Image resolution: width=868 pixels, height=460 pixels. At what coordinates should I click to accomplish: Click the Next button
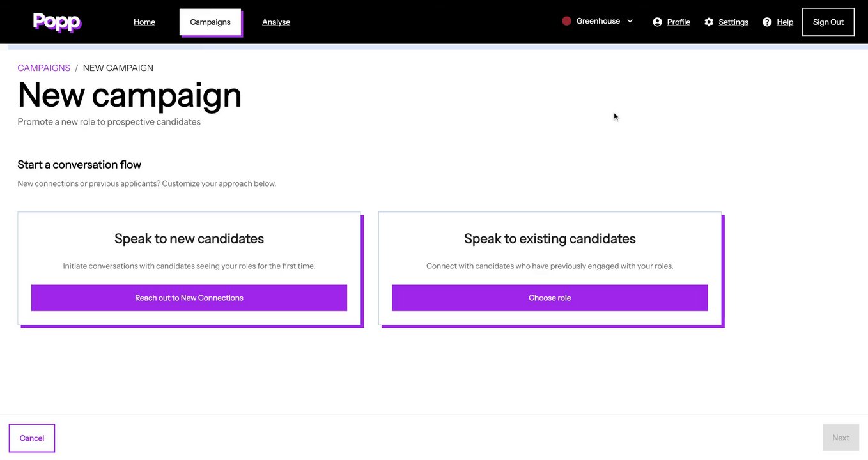[841, 438]
